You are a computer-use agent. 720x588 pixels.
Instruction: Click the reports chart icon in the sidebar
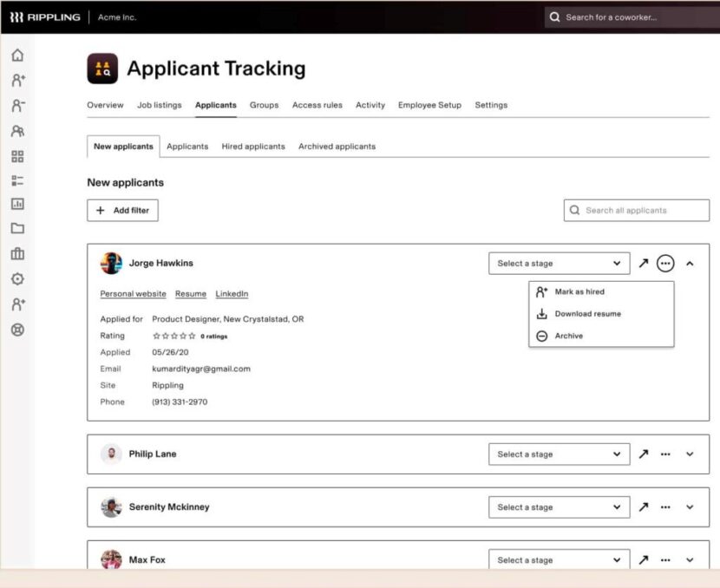pos(16,204)
